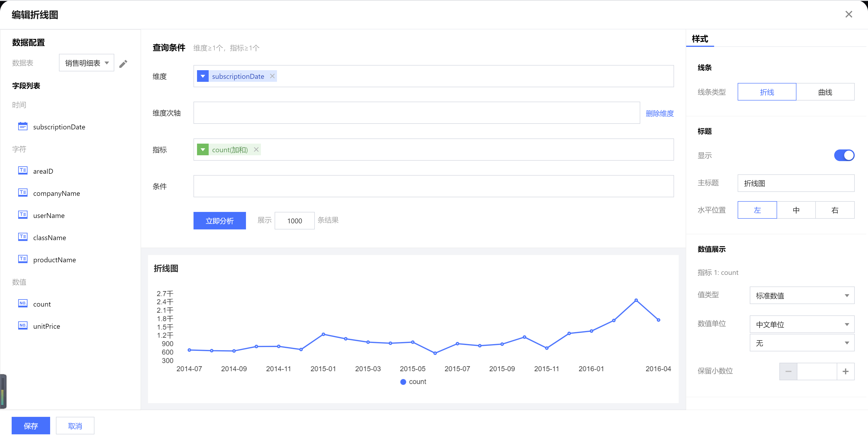Click the 主标题 text field
The width and height of the screenshot is (868, 439).
[795, 183]
